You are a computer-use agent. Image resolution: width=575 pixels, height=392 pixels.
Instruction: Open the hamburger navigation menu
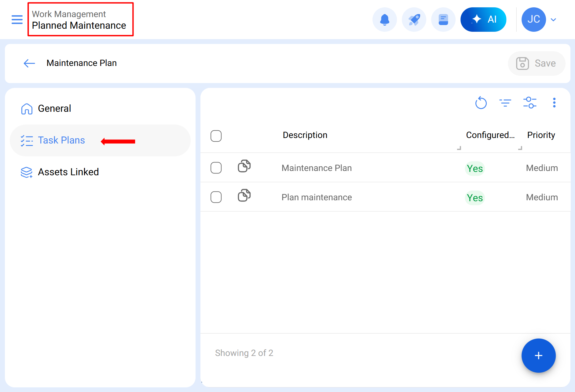17,20
